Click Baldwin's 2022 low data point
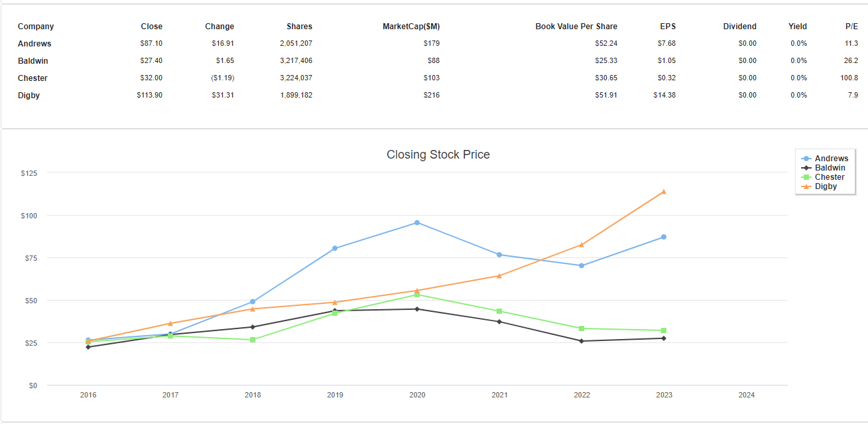This screenshot has width=868, height=424. point(582,340)
